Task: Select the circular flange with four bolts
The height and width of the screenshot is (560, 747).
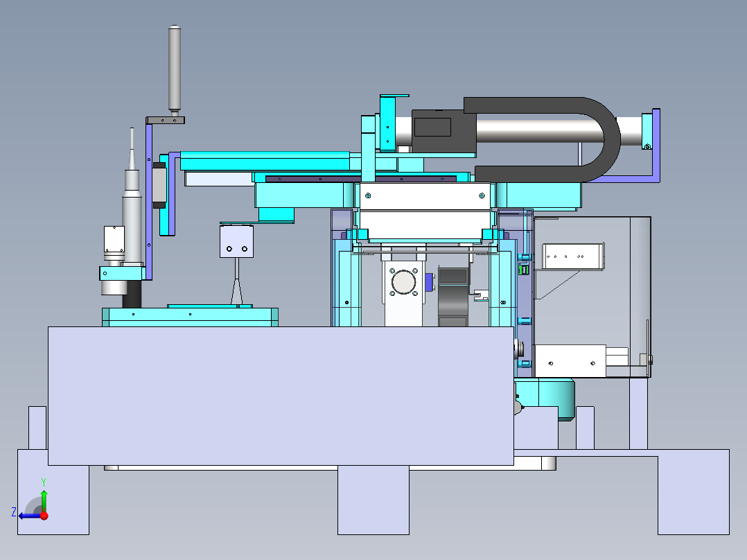Action: coord(403,282)
